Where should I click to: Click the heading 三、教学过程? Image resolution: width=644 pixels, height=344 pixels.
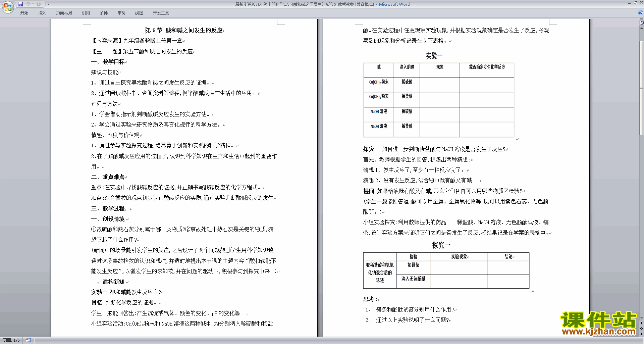click(x=109, y=208)
